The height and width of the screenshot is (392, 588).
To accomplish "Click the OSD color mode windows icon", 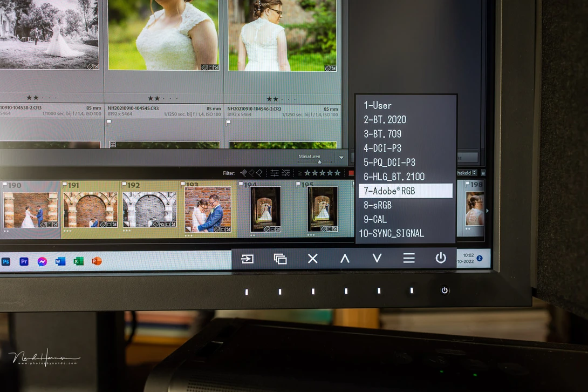I will [280, 259].
